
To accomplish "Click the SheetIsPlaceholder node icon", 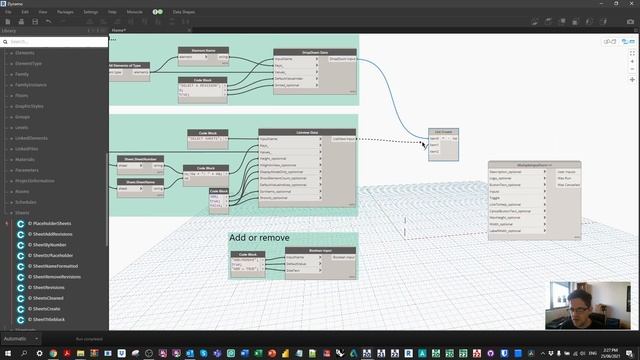I will tap(20, 256).
